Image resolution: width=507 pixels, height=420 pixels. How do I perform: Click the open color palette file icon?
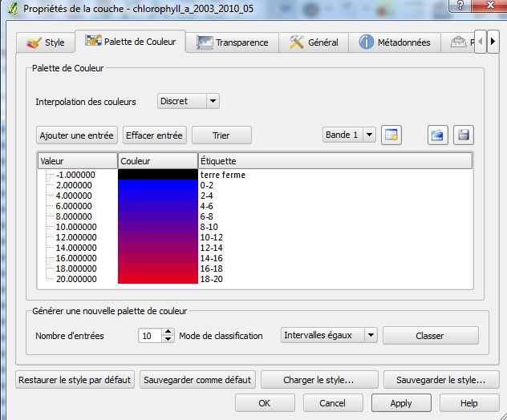(437, 135)
